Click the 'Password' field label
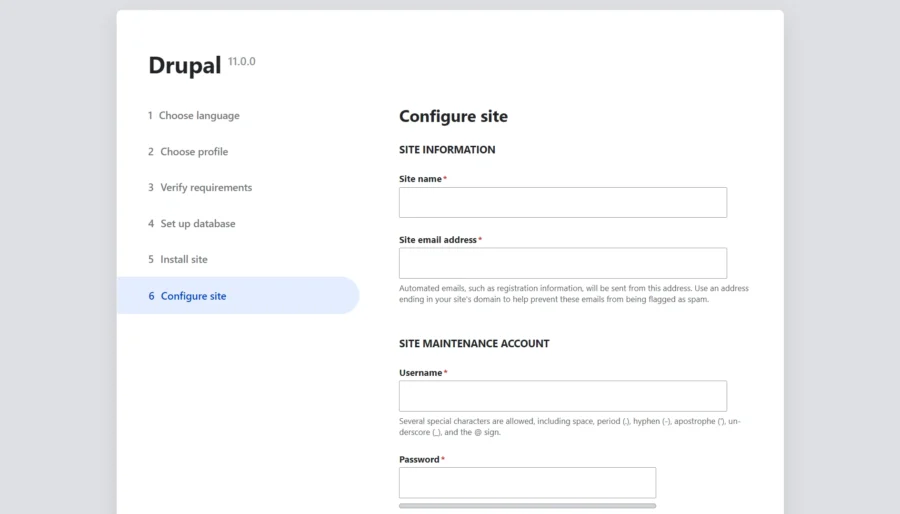 tap(419, 460)
